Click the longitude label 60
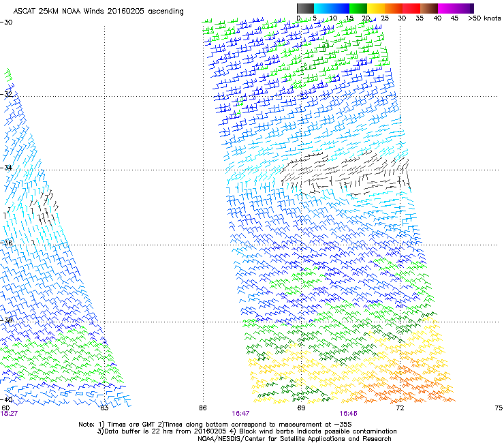This screenshot has height=443, width=504. (5, 408)
